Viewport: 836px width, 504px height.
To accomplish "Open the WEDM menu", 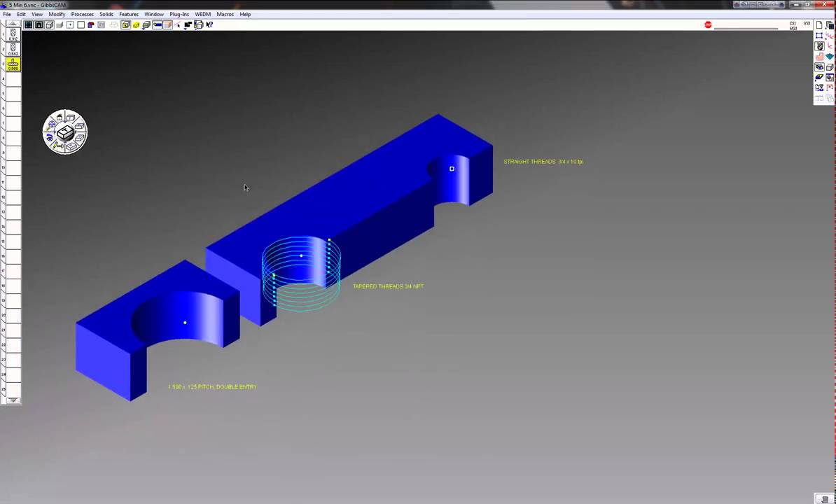I will [202, 15].
